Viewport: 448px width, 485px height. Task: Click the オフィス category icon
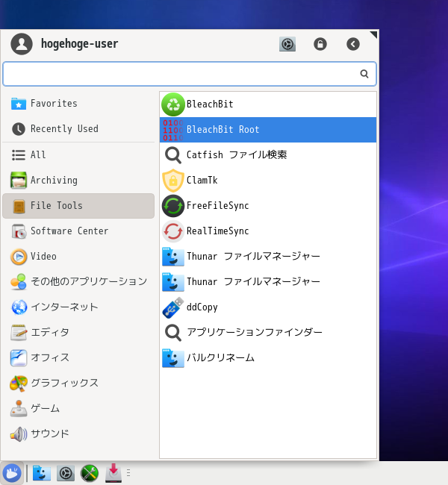point(19,358)
